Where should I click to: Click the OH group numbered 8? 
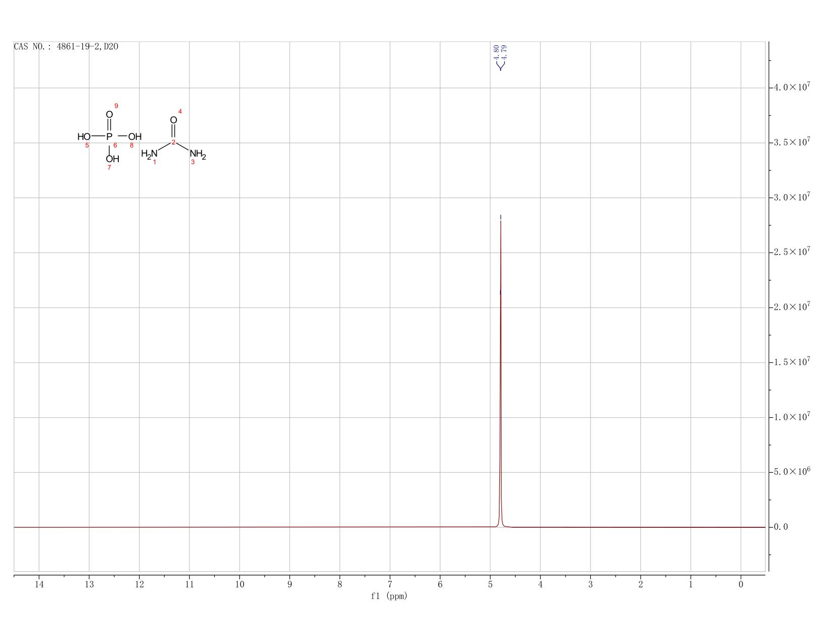[135, 136]
